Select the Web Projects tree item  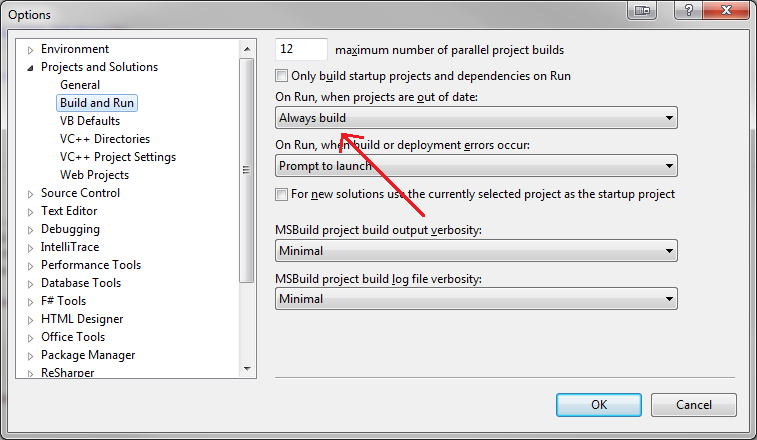pos(94,175)
